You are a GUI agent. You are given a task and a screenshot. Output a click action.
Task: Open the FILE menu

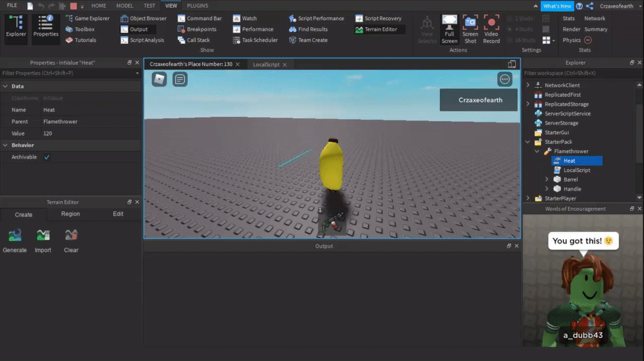click(12, 5)
